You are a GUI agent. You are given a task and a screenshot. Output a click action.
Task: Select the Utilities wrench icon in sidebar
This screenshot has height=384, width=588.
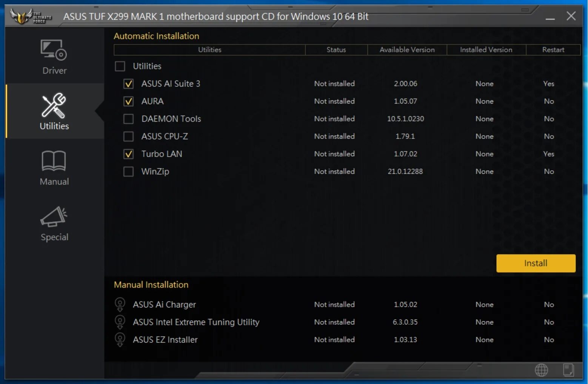54,105
